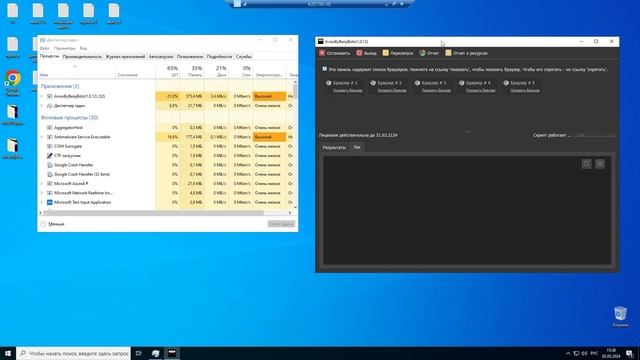Click Показать браузер under Браузер # 1

pos(347,90)
